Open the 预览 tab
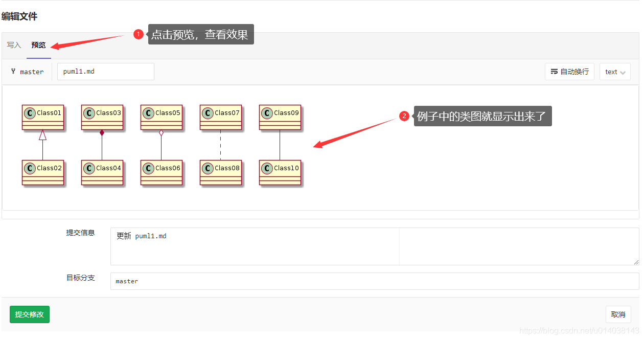The height and width of the screenshot is (340, 644). coord(38,45)
